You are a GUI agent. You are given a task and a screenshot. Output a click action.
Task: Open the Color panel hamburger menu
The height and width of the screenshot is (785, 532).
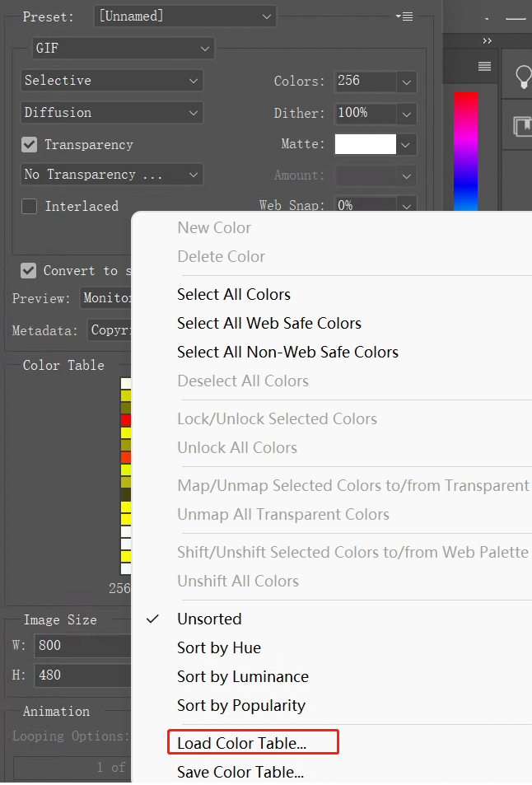tap(484, 67)
